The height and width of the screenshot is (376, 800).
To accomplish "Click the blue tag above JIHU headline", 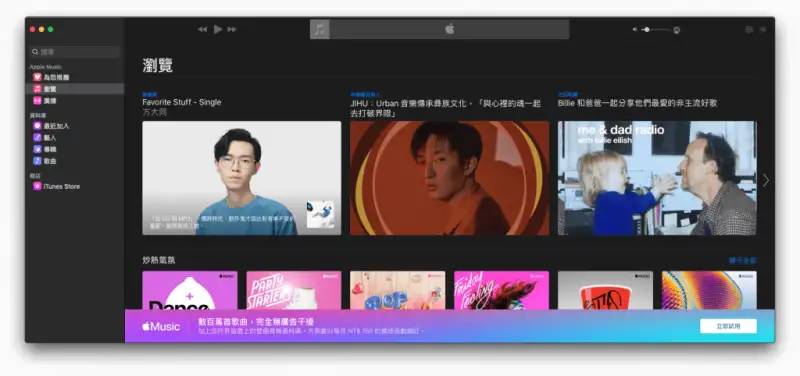I will (x=365, y=94).
